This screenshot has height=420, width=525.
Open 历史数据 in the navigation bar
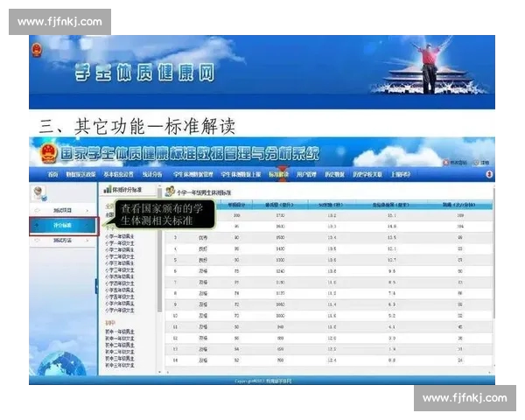(334, 174)
